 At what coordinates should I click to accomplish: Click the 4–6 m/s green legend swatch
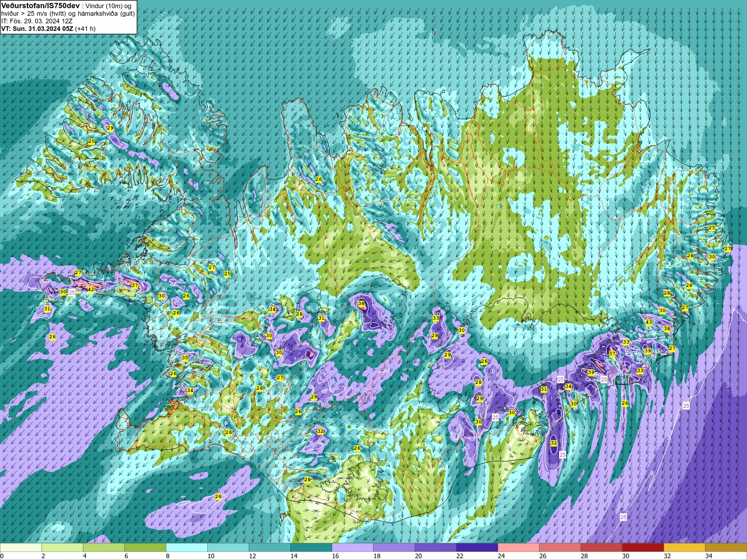(104, 548)
